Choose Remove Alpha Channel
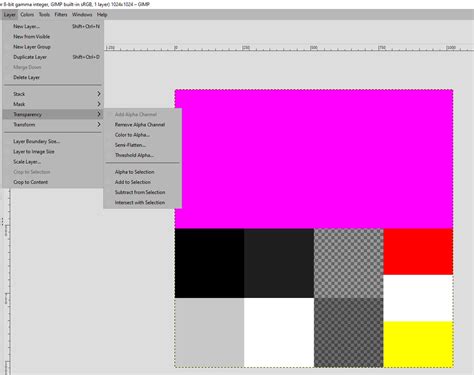The width and height of the screenshot is (474, 375). (143, 125)
